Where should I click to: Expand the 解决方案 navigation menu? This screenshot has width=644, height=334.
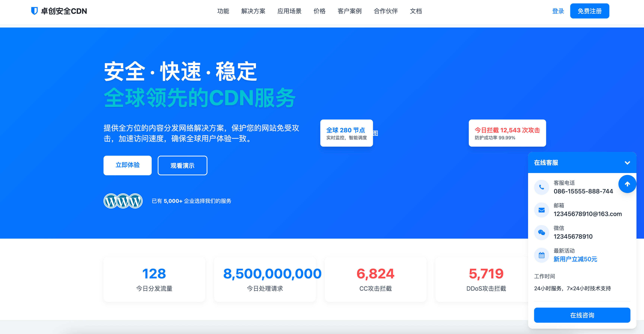coord(253,11)
